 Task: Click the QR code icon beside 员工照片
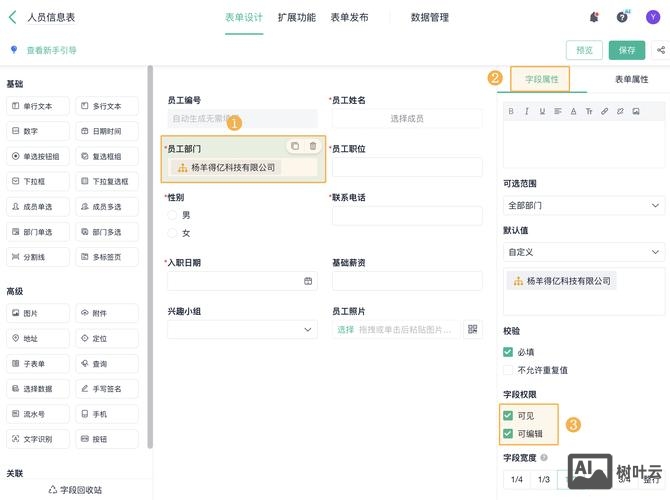click(473, 329)
